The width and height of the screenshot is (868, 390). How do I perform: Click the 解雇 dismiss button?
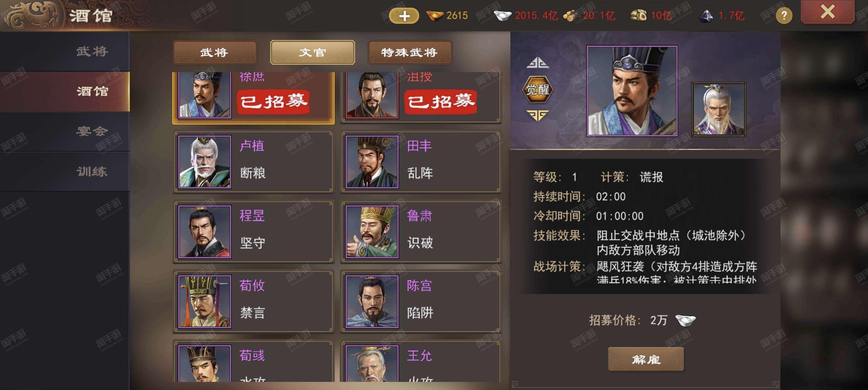[x=646, y=359]
